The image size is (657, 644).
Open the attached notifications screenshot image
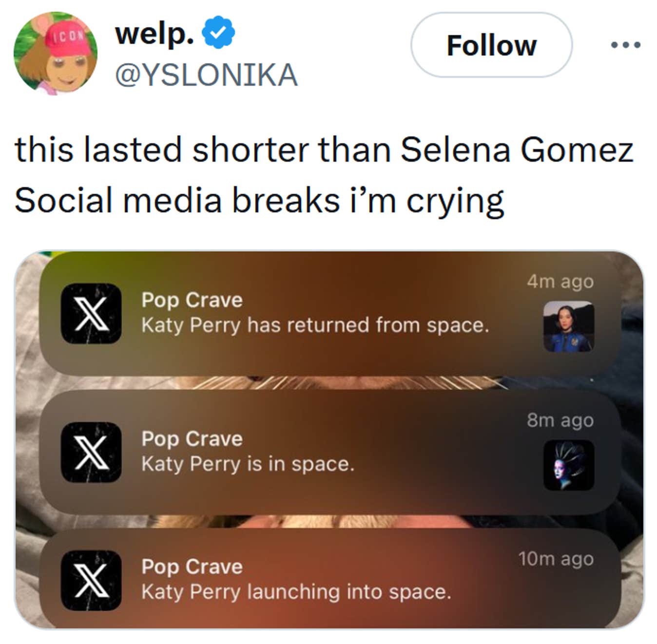point(328,443)
